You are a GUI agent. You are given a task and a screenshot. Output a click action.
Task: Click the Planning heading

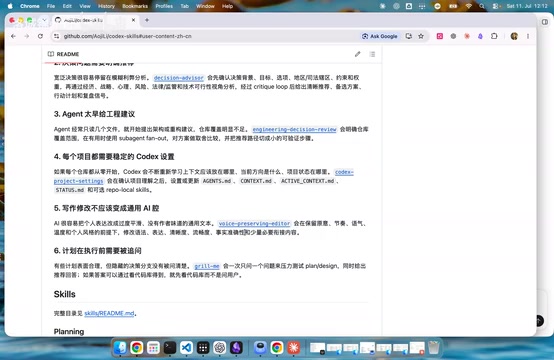[x=69, y=331]
